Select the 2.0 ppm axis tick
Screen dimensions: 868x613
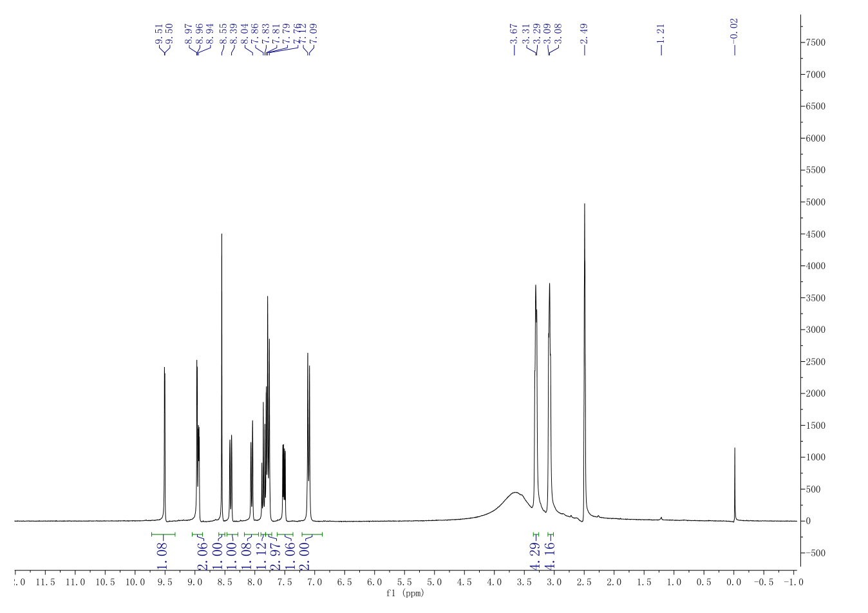click(614, 582)
